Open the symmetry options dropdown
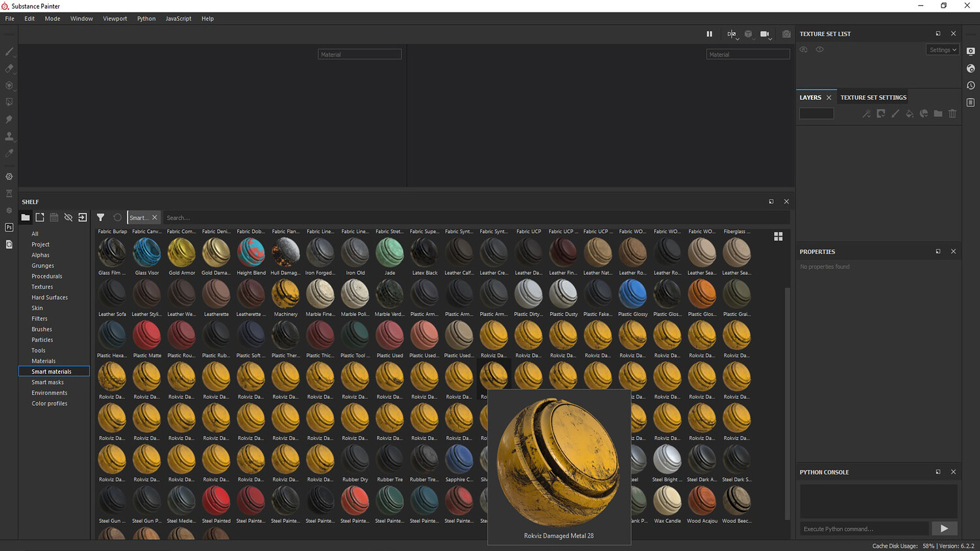This screenshot has height=551, width=980. pos(732,35)
